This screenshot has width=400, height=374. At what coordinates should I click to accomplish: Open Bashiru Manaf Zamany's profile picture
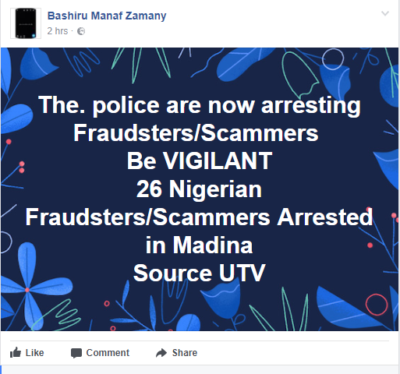(26, 23)
